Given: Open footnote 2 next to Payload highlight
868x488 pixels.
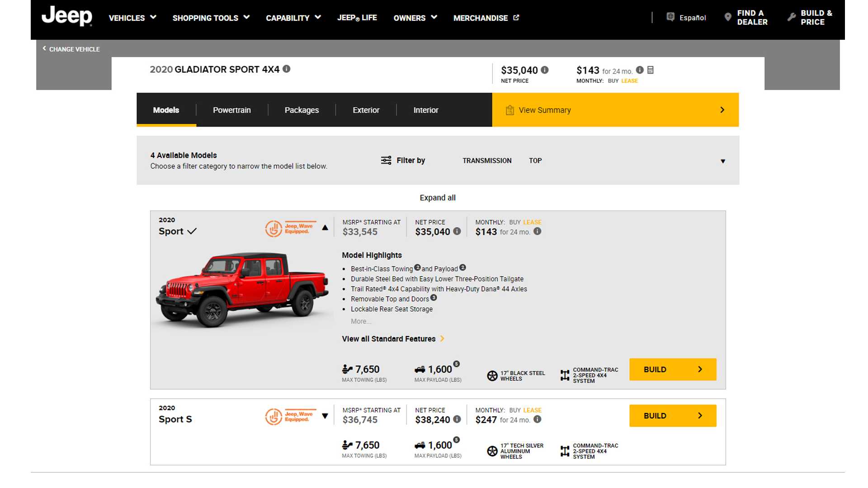Looking at the screenshot, I should [x=462, y=267].
